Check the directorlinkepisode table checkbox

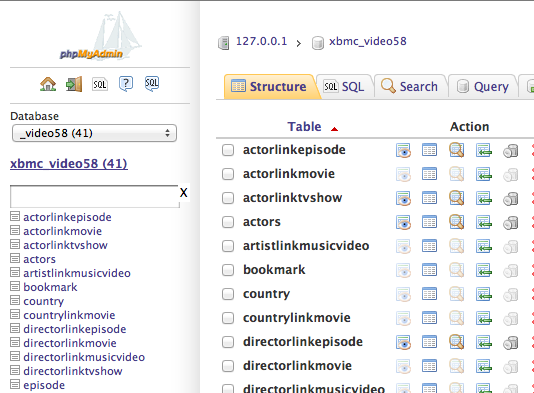pos(228,342)
